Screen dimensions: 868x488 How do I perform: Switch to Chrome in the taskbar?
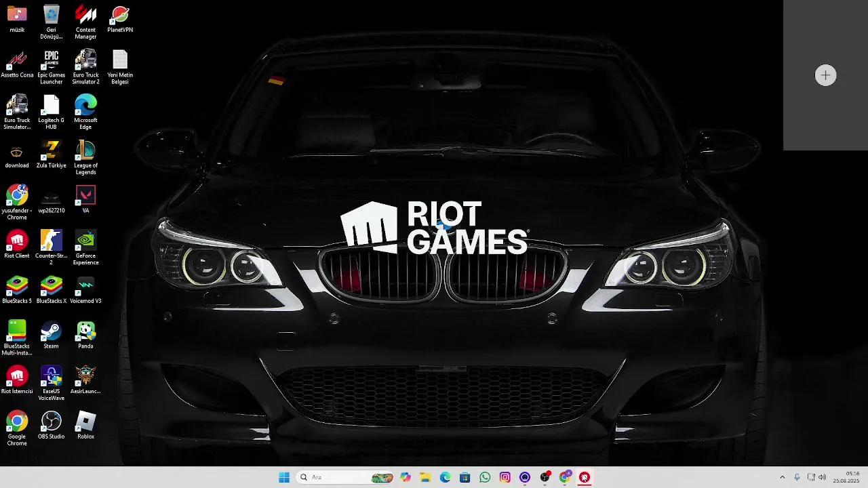pyautogui.click(x=565, y=477)
